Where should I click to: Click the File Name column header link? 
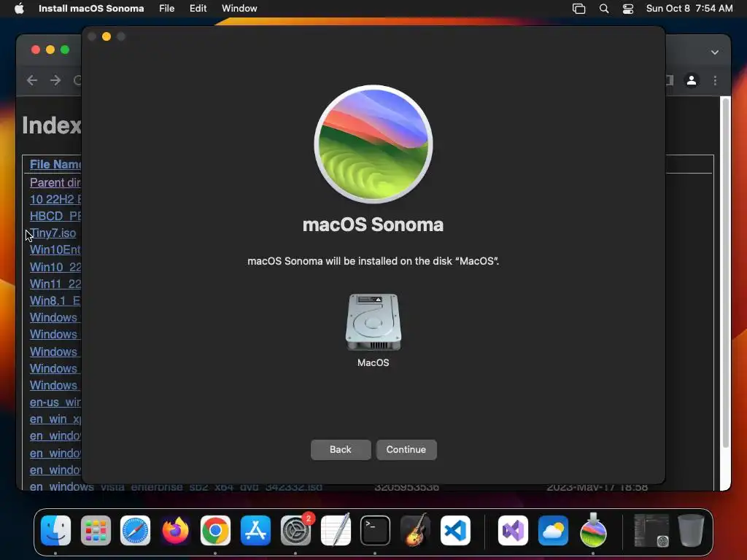(x=55, y=164)
